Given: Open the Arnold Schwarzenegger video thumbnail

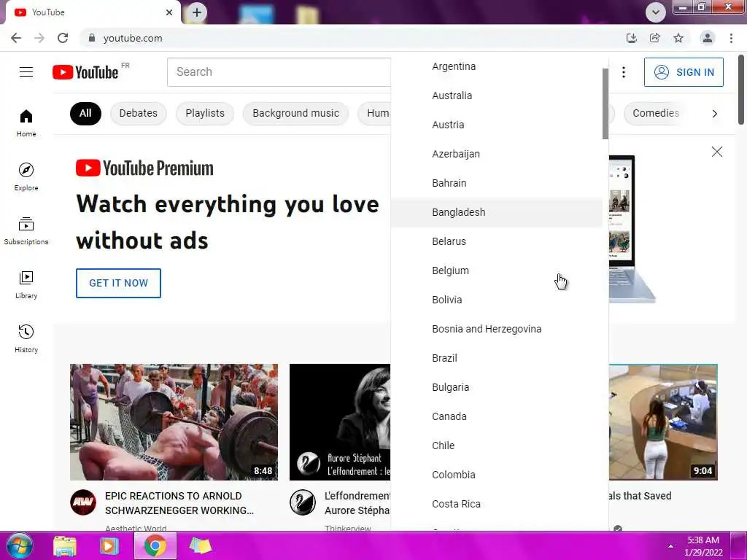Looking at the screenshot, I should pos(174,422).
